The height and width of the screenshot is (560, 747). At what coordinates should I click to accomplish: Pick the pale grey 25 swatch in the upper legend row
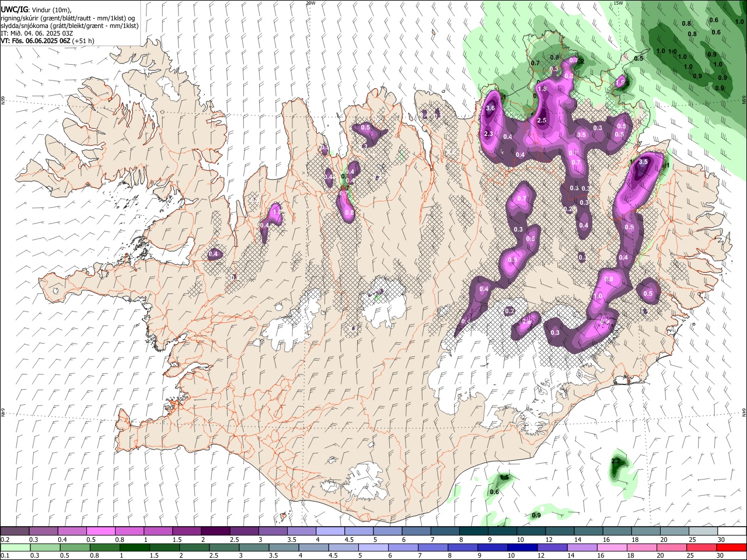[x=703, y=531]
